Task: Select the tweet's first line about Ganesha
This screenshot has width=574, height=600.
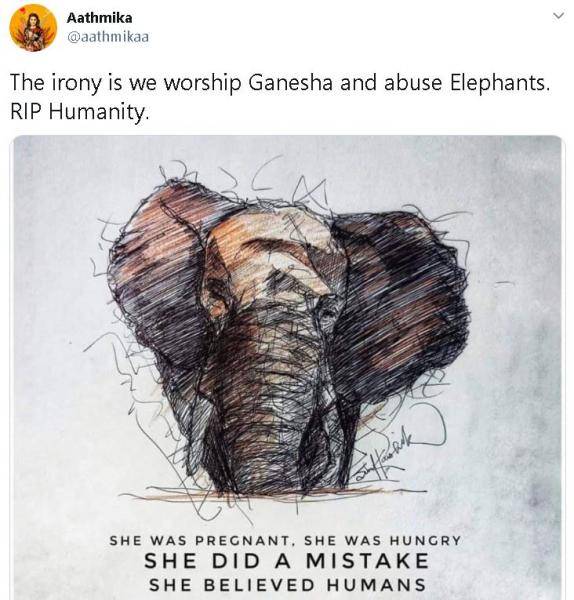Action: click(280, 83)
